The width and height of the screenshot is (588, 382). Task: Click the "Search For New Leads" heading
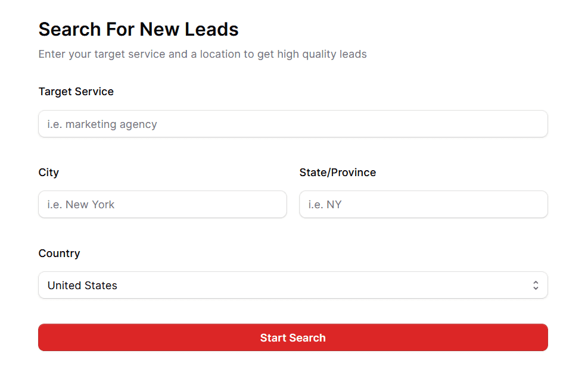[138, 29]
